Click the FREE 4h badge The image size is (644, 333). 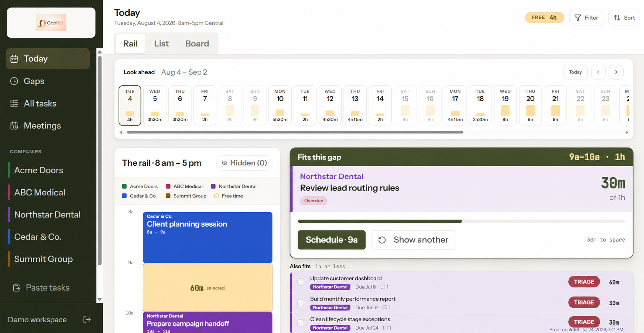point(544,17)
